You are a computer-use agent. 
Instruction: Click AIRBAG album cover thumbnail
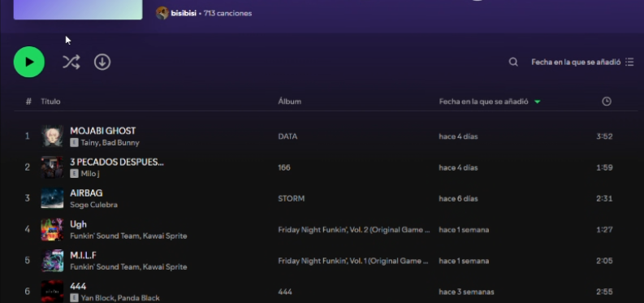(52, 199)
